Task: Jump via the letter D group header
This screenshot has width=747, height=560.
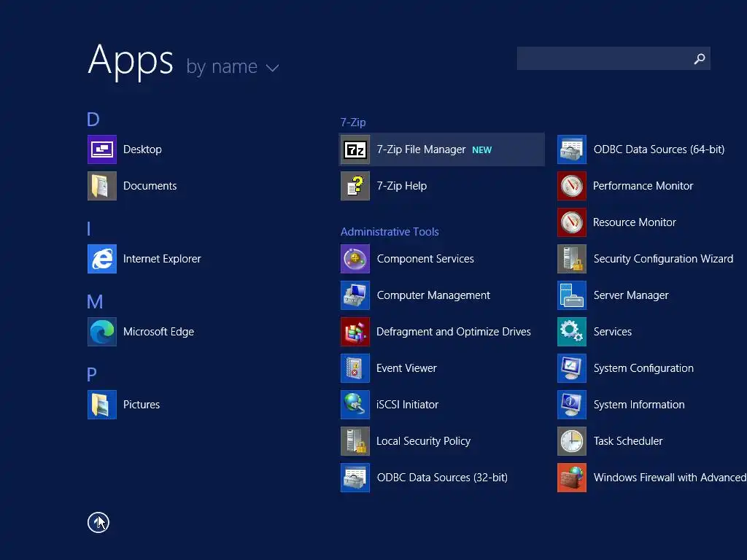Action: point(93,120)
